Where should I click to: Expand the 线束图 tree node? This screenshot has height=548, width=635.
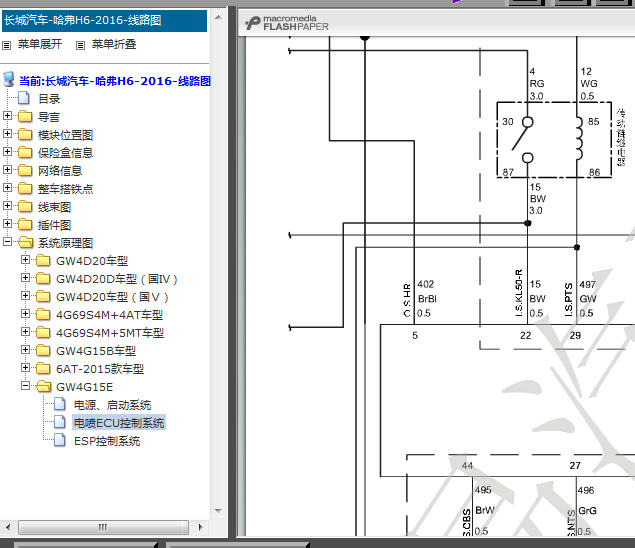point(7,205)
